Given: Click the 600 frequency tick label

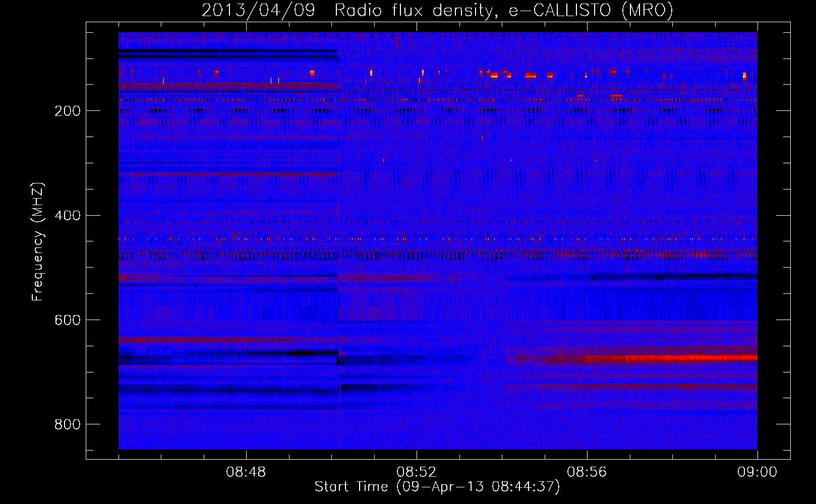Looking at the screenshot, I should point(68,320).
